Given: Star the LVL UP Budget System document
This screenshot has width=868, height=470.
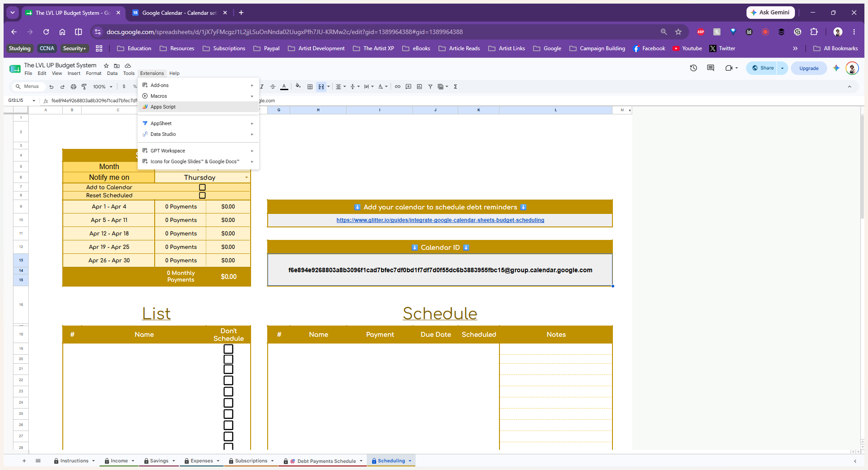Looking at the screenshot, I should [x=106, y=65].
